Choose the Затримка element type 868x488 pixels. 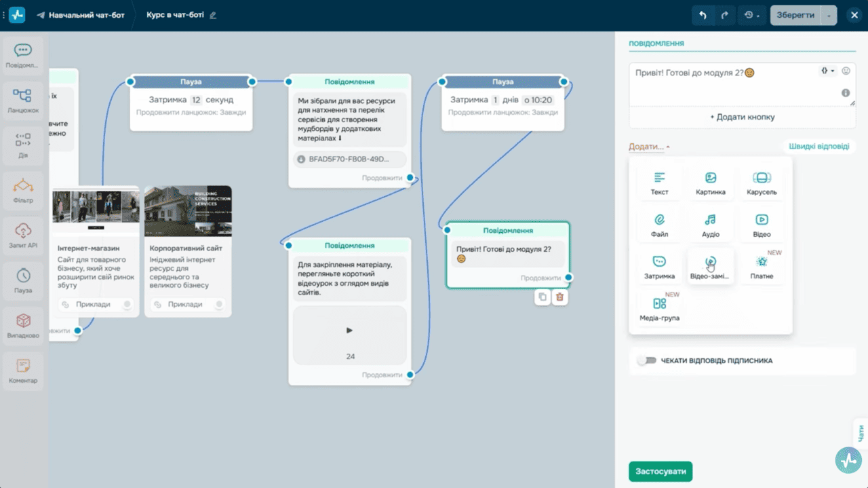coord(659,267)
